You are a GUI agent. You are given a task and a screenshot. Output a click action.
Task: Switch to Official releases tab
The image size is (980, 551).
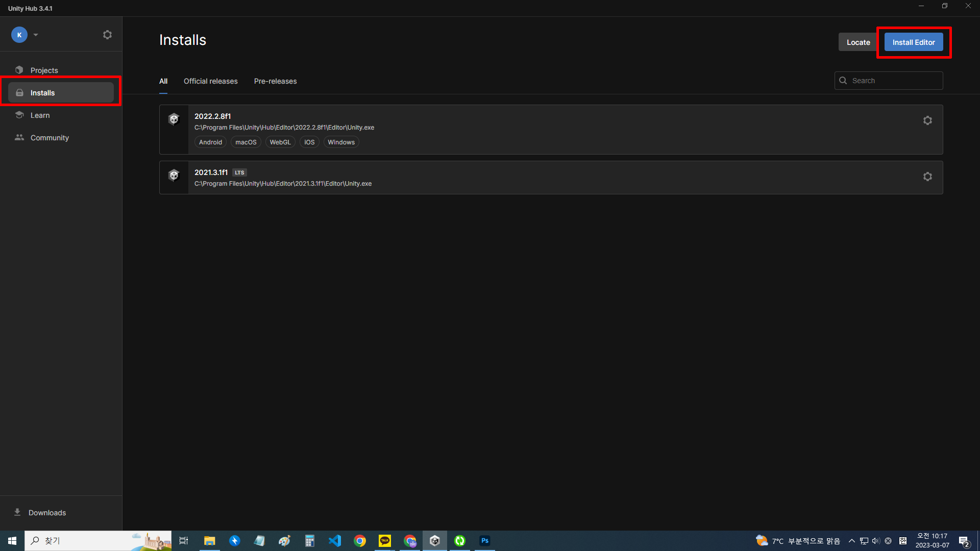(x=211, y=81)
